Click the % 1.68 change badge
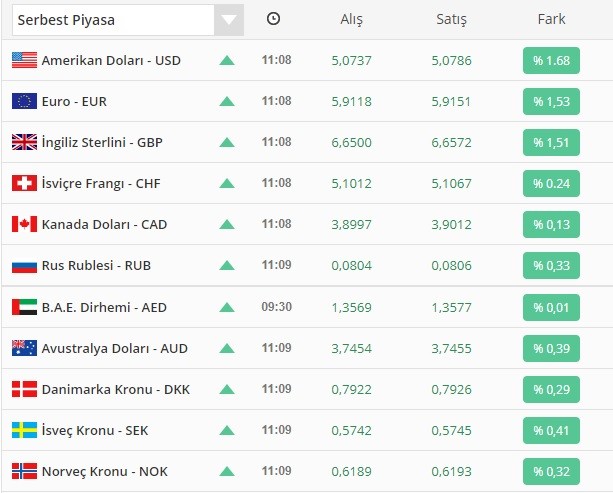The height and width of the screenshot is (493, 613). [551, 60]
